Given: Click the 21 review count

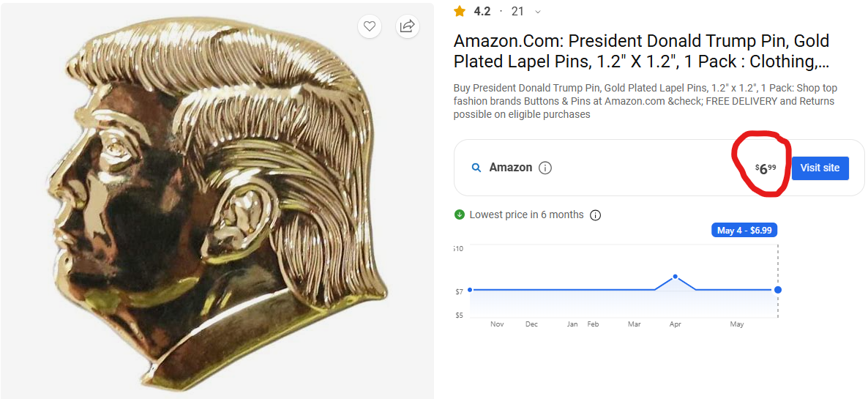Looking at the screenshot, I should tap(518, 11).
